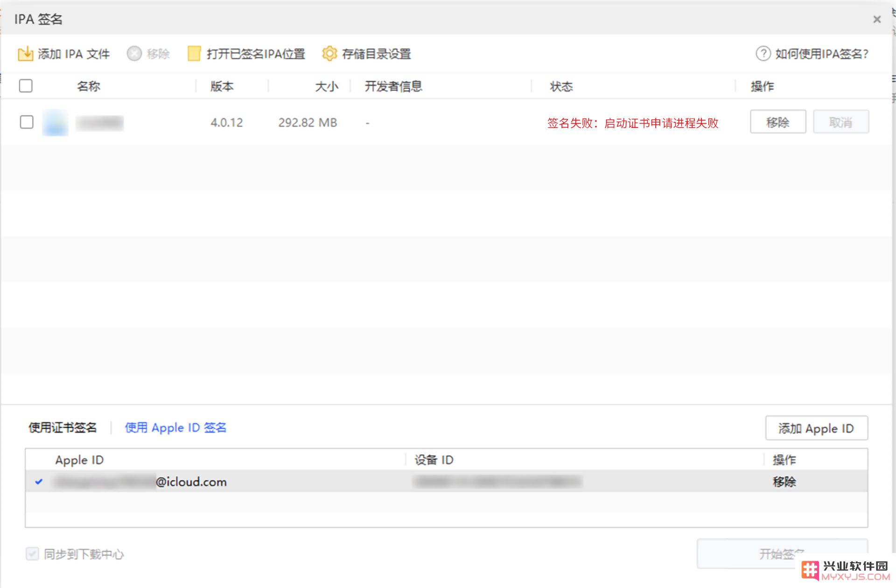Click 移除 button in IPA row
This screenshot has width=896, height=588.
[x=778, y=122]
